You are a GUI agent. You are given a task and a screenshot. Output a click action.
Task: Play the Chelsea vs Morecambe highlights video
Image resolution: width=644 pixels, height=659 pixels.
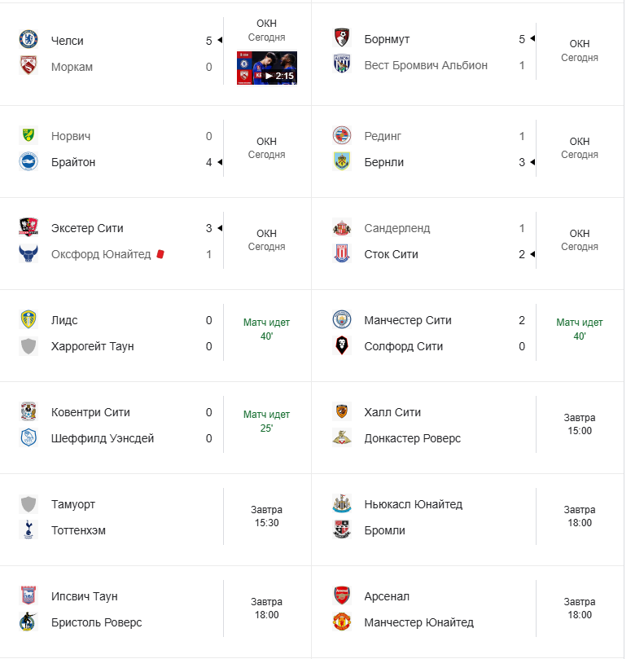pos(267,68)
